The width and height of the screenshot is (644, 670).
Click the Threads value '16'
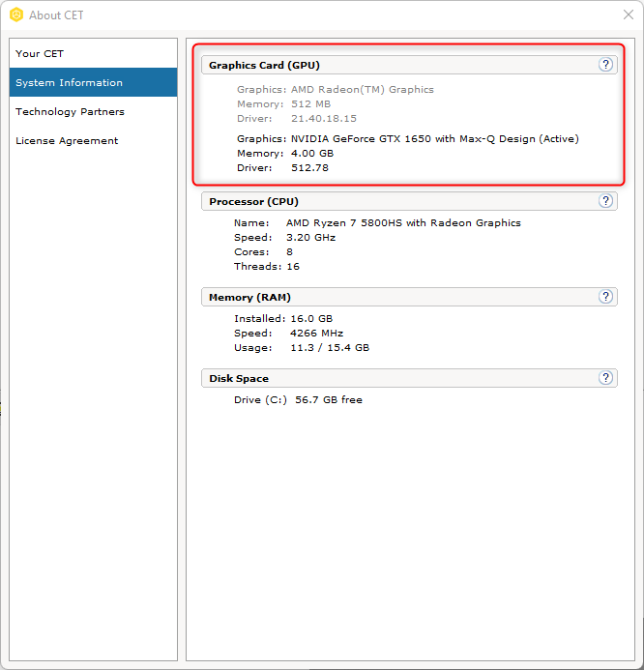[293, 267]
